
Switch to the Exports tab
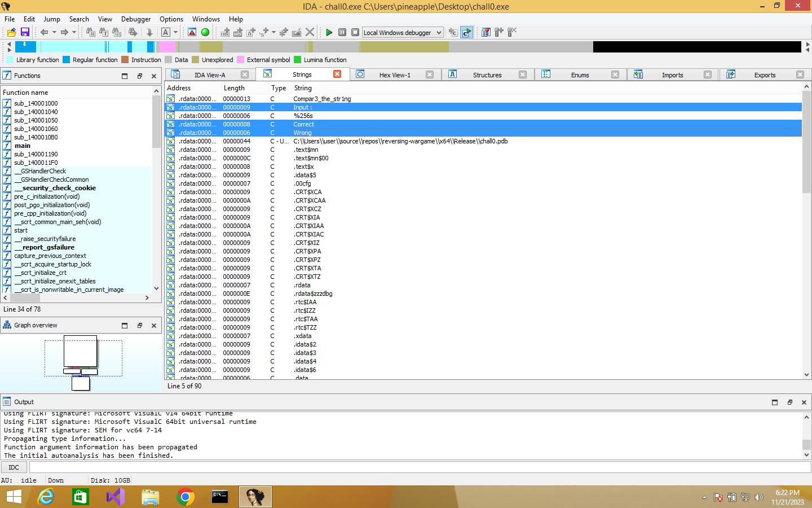pos(765,75)
